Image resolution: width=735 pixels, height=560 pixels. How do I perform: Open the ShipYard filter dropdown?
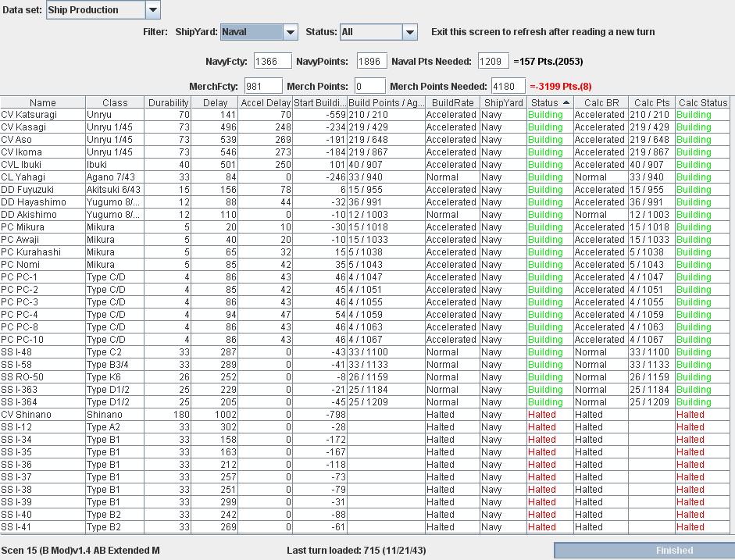tap(290, 32)
